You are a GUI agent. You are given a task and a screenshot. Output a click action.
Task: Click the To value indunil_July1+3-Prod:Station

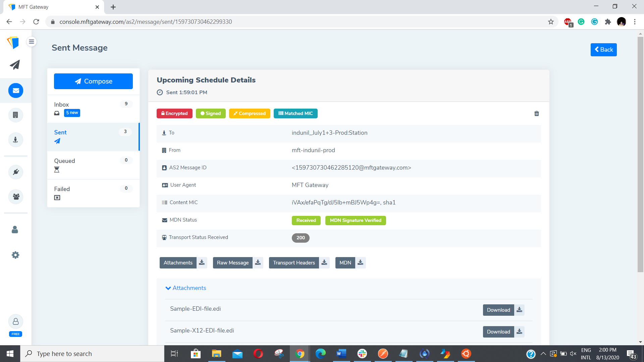point(329,133)
